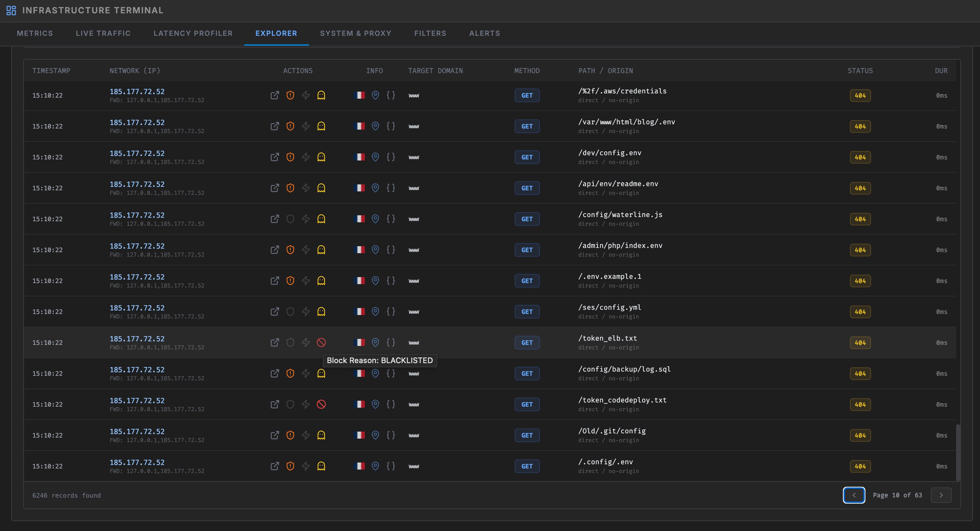Click GET method badge in /dev/config.env row

(527, 157)
